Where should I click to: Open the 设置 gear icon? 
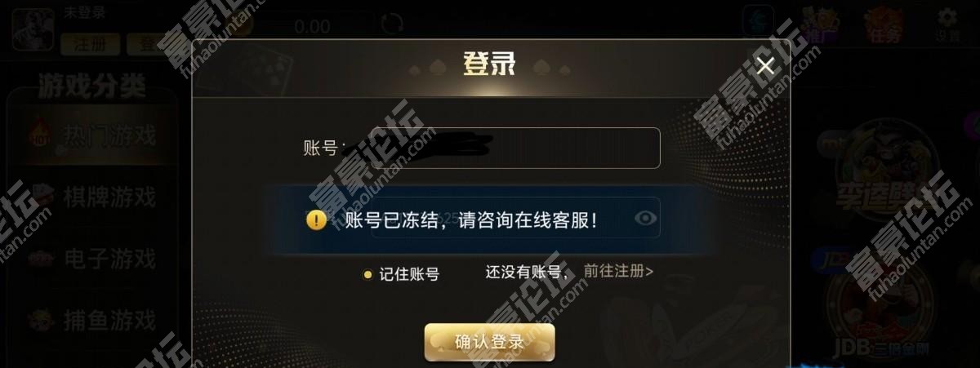(947, 24)
